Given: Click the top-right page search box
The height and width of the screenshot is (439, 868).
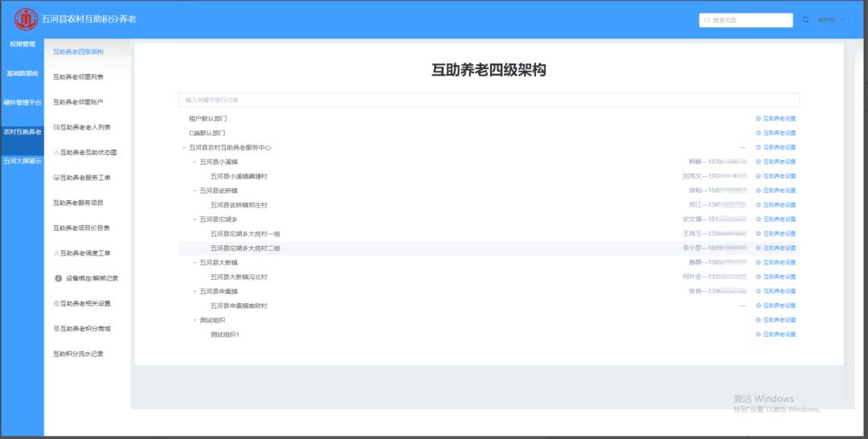Looking at the screenshot, I should pos(746,20).
